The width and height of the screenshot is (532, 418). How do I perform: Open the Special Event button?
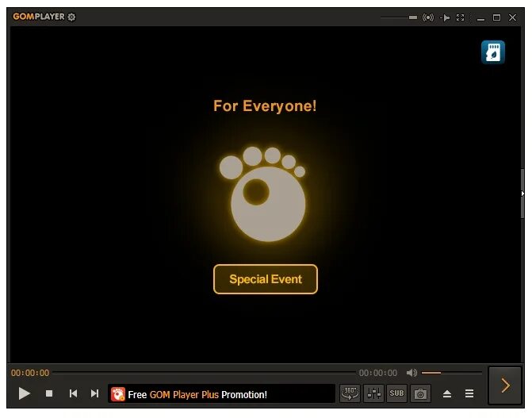click(x=266, y=279)
